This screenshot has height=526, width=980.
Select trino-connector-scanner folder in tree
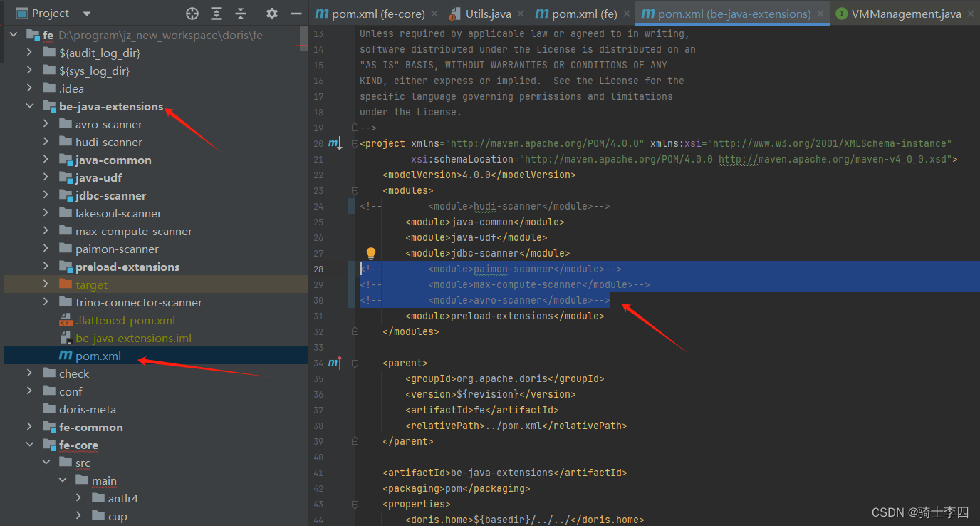coord(139,302)
